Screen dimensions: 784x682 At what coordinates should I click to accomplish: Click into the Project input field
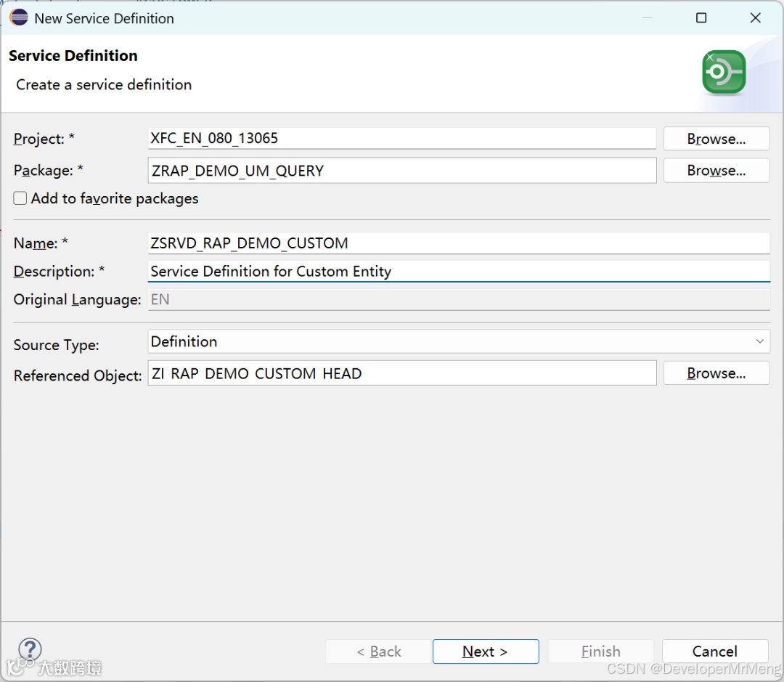click(x=402, y=139)
